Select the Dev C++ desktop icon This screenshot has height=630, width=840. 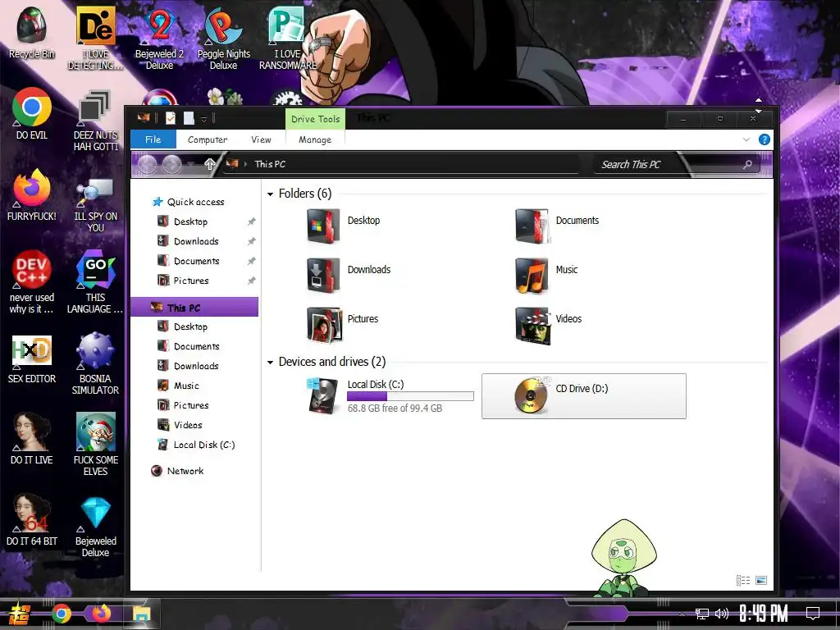click(x=32, y=282)
